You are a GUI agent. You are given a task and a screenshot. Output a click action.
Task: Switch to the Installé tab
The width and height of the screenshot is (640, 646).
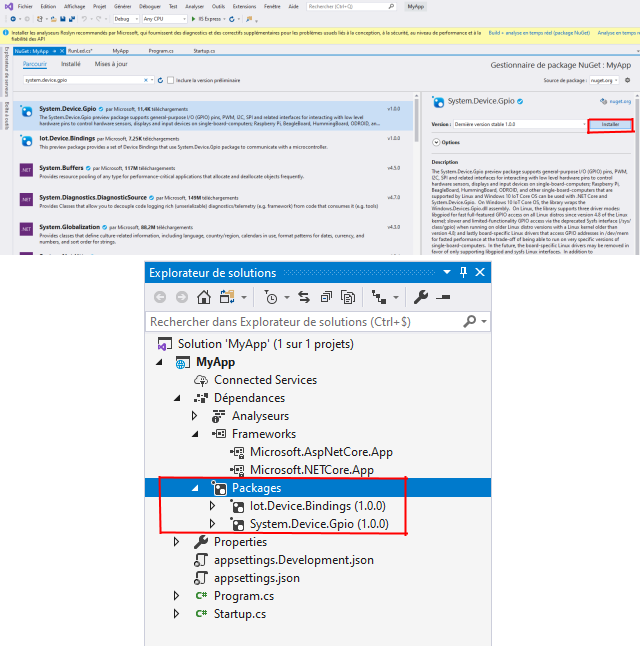[71, 63]
